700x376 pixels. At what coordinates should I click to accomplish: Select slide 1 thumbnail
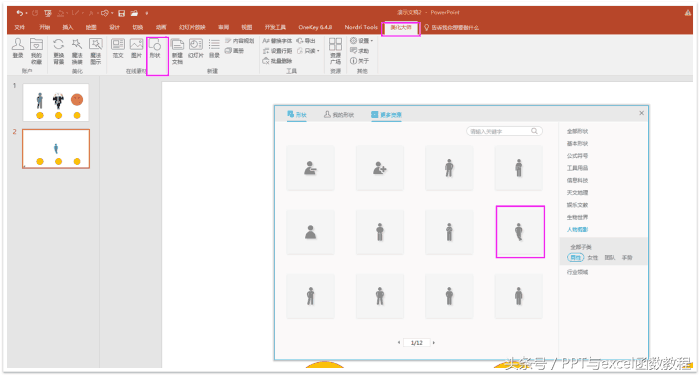[56, 102]
